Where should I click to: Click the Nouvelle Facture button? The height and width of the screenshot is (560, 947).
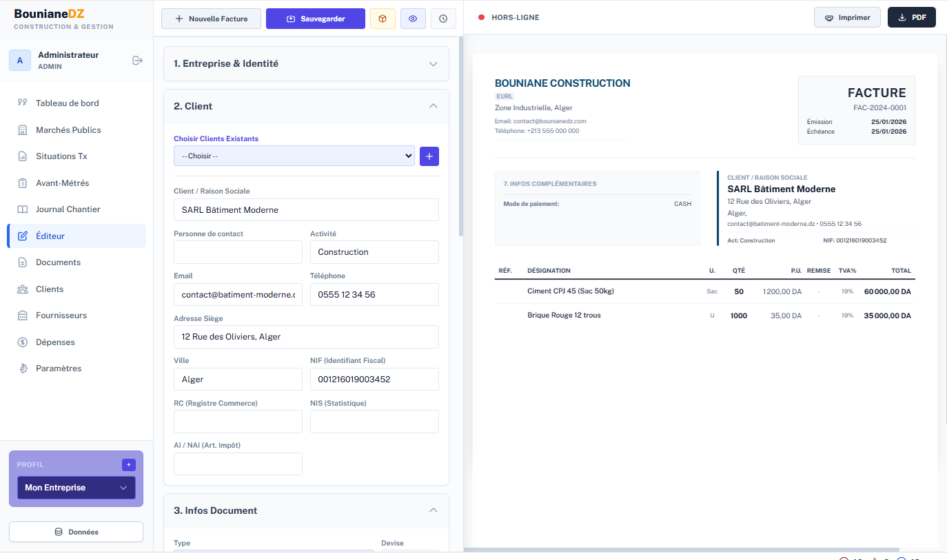click(x=211, y=19)
